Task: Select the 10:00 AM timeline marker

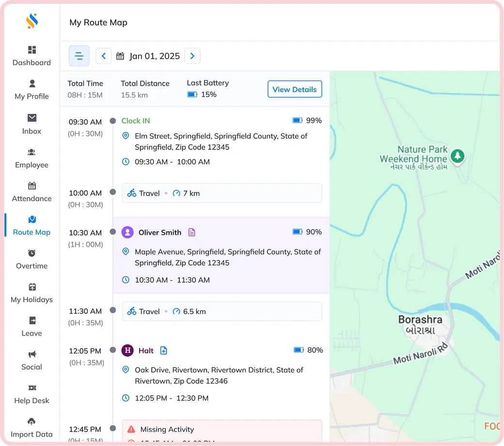Action: point(112,192)
